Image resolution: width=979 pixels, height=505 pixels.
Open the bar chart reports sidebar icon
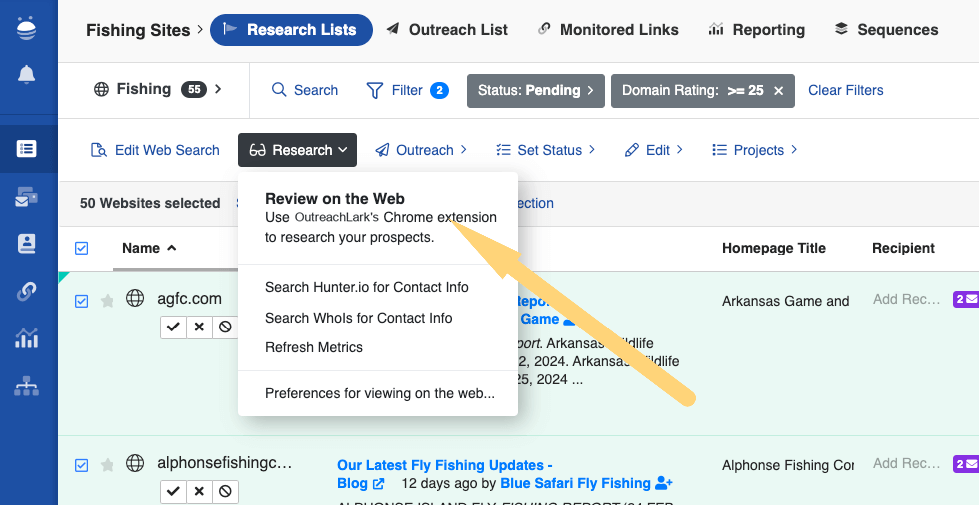pyautogui.click(x=26, y=338)
